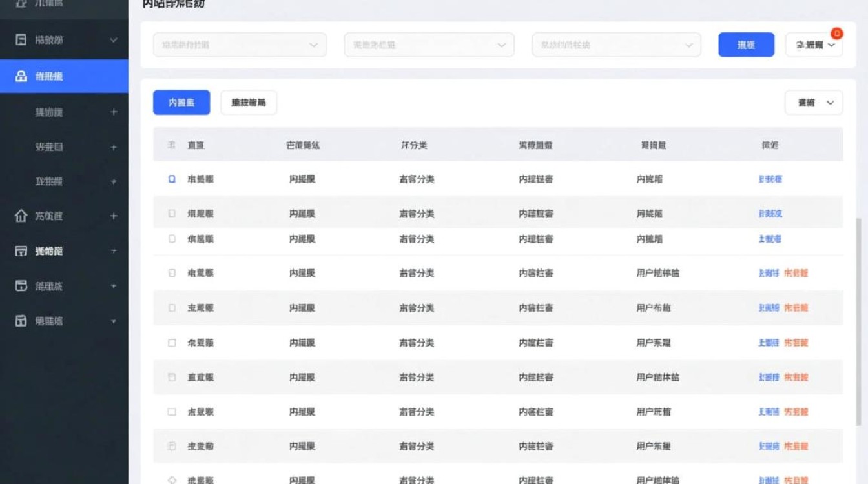The width and height of the screenshot is (868, 484).
Task: Open the column settings dropdown above the table
Action: click(x=814, y=102)
